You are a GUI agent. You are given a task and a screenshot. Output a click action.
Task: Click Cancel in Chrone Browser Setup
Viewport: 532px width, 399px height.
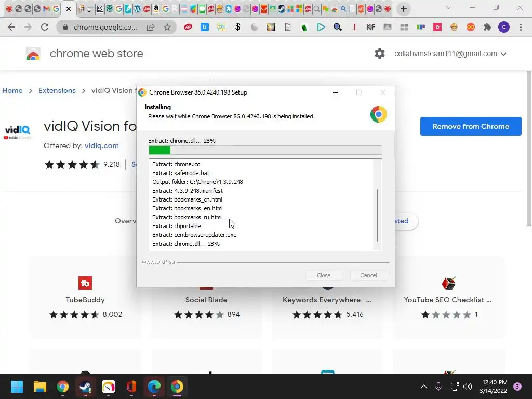(x=368, y=275)
